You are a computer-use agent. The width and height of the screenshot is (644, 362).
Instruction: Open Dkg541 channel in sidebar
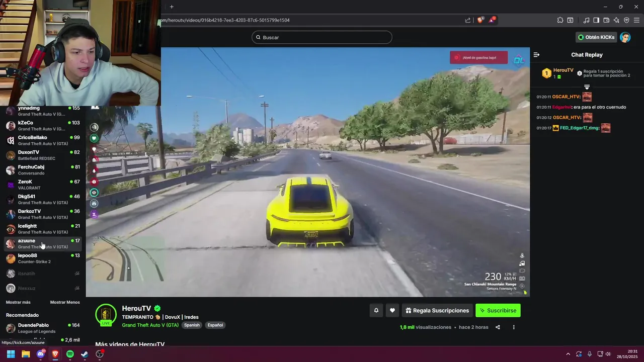[x=43, y=199]
